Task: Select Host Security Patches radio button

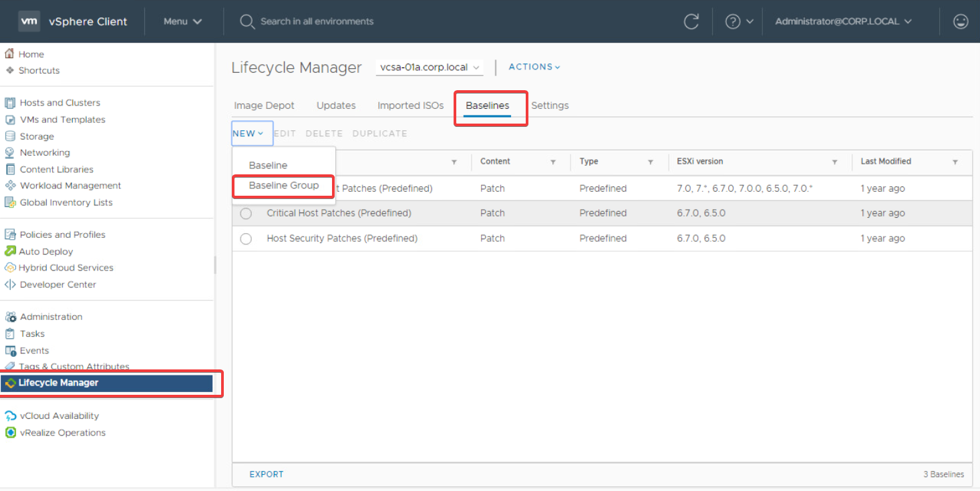Action: [x=246, y=238]
